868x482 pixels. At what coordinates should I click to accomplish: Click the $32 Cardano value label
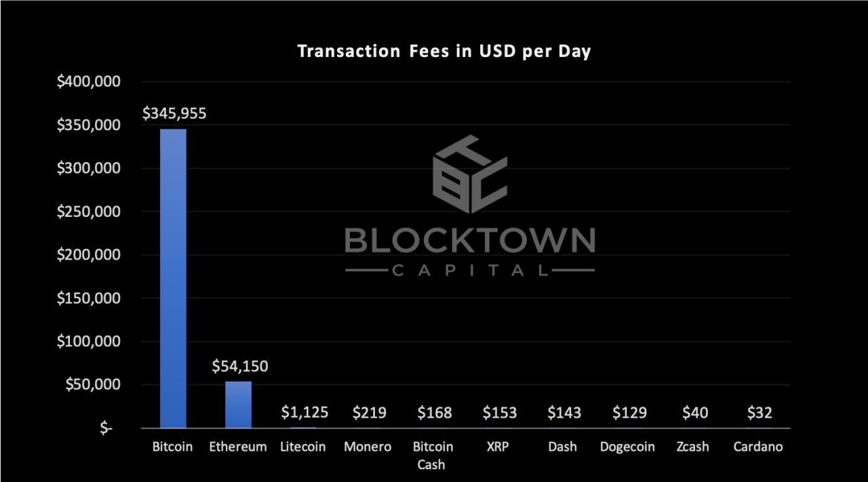click(x=759, y=412)
